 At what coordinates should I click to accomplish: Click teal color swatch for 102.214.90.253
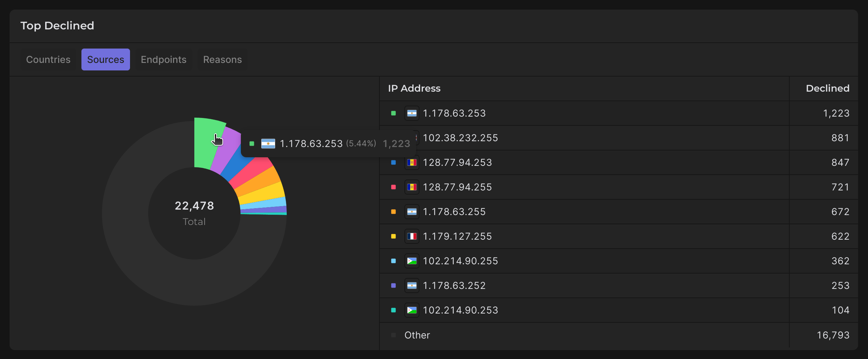(393, 310)
